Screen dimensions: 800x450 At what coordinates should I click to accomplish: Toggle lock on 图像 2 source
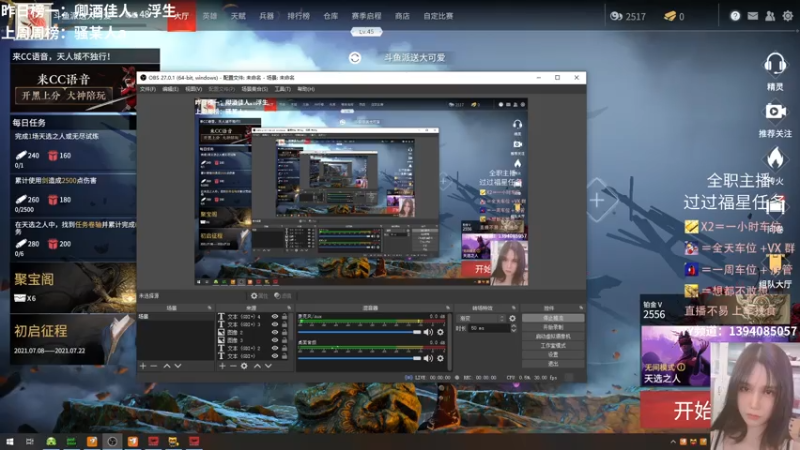coord(285,332)
